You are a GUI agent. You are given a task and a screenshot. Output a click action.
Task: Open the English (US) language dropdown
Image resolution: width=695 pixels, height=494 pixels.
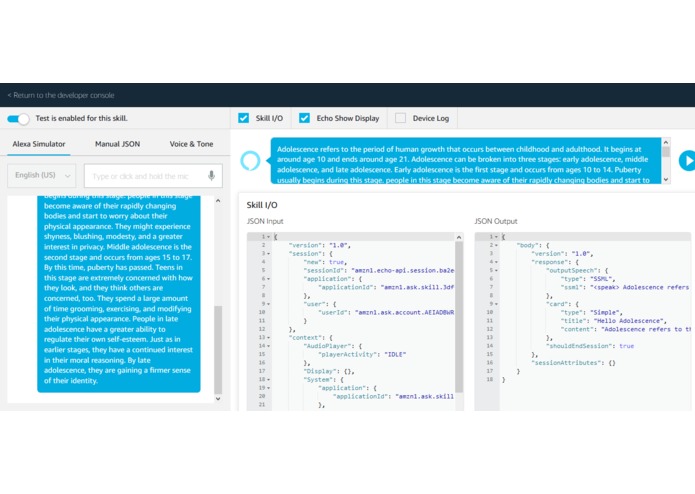tap(42, 175)
